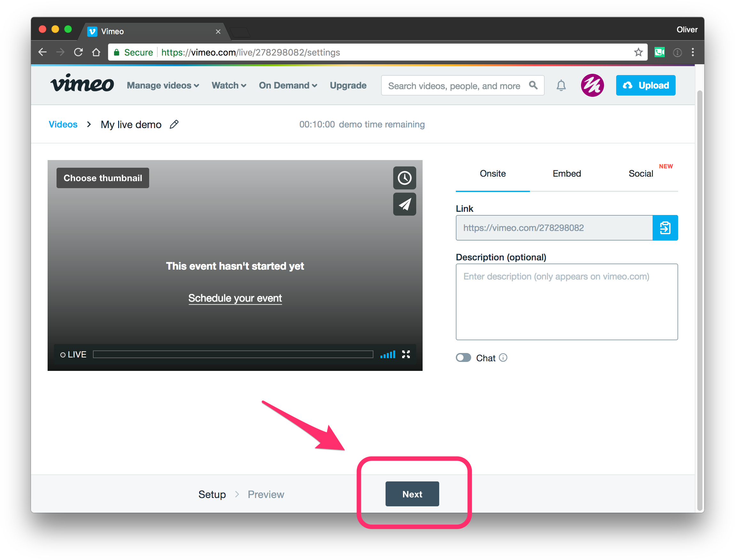
Task: Open the Chrome three-dot menu
Action: coord(693,52)
